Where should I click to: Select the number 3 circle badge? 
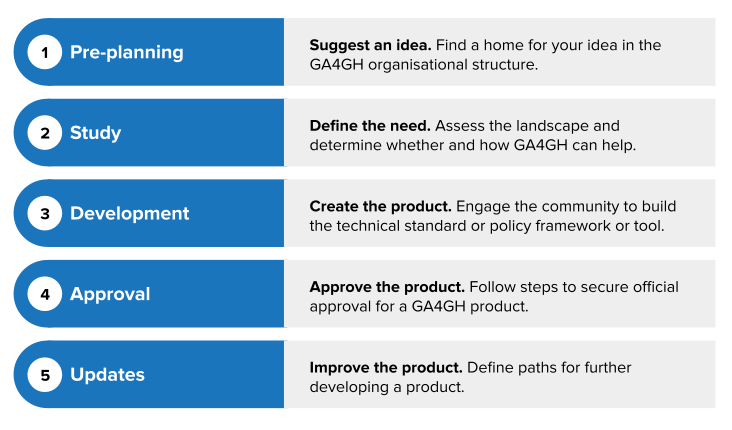(44, 213)
